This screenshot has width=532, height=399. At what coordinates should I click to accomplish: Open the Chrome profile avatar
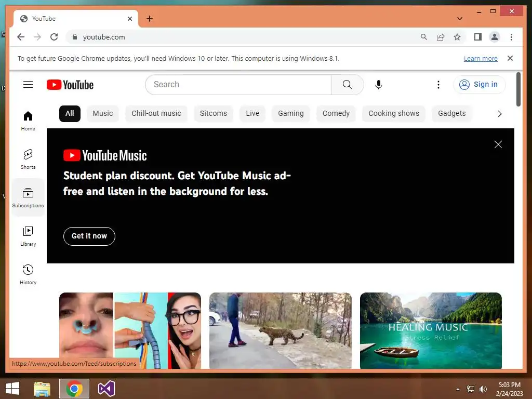[x=495, y=37]
